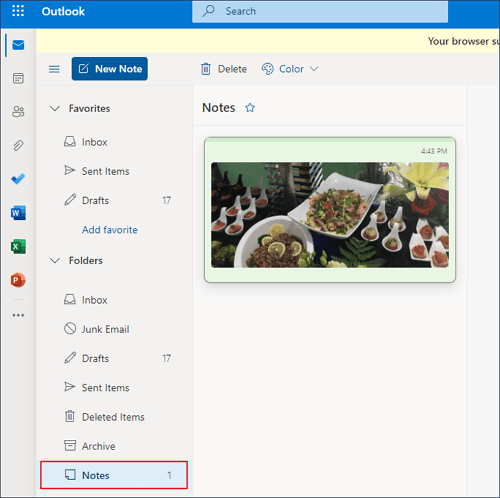Viewport: 500px width, 498px height.
Task: Open Sent Items under Folders
Action: click(x=114, y=388)
